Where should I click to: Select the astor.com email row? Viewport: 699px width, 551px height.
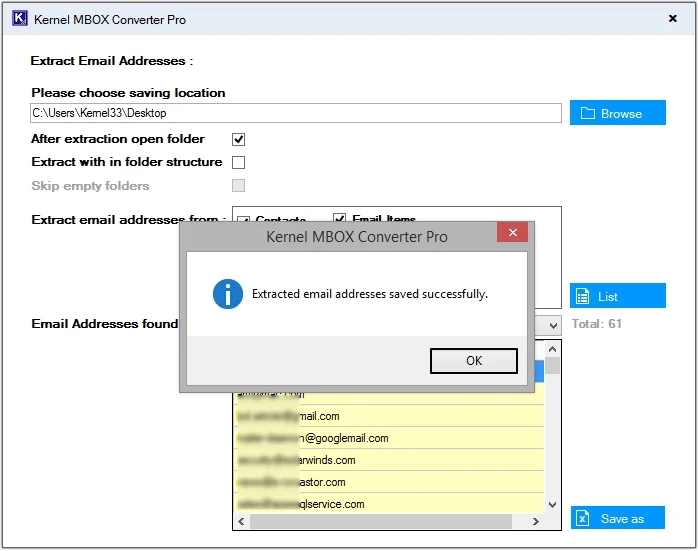389,482
